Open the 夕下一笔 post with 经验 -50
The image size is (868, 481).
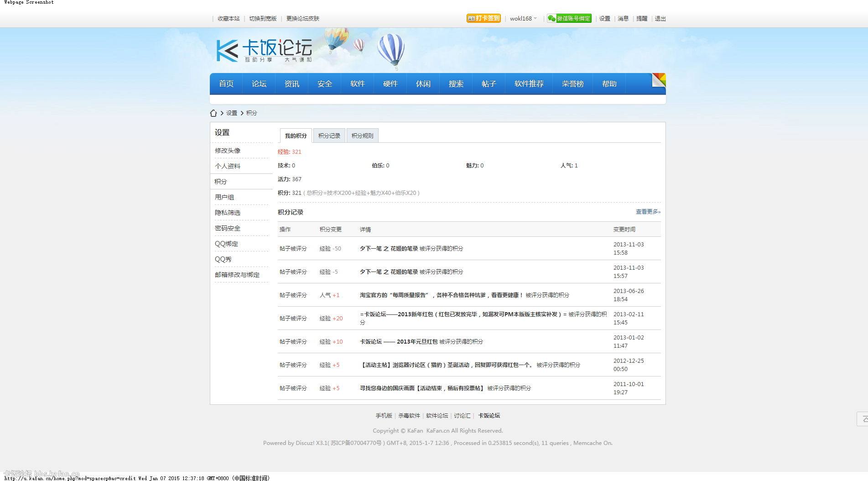pos(389,249)
